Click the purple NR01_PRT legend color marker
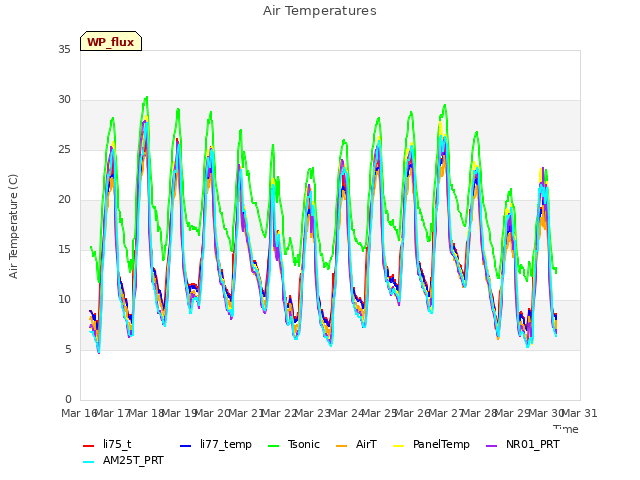 pyautogui.click(x=492, y=446)
